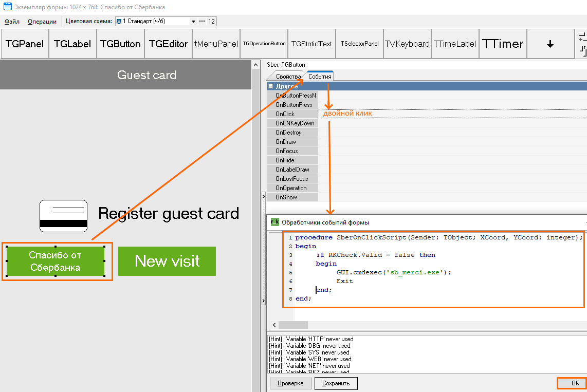Select the TGPanel component tool
This screenshot has height=392, width=587.
(x=25, y=44)
